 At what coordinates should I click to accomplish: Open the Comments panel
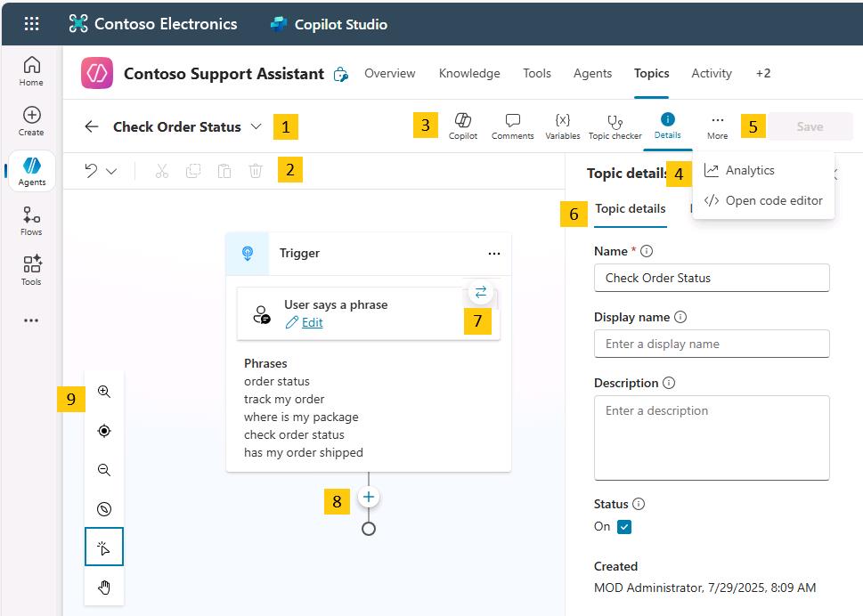(x=512, y=126)
